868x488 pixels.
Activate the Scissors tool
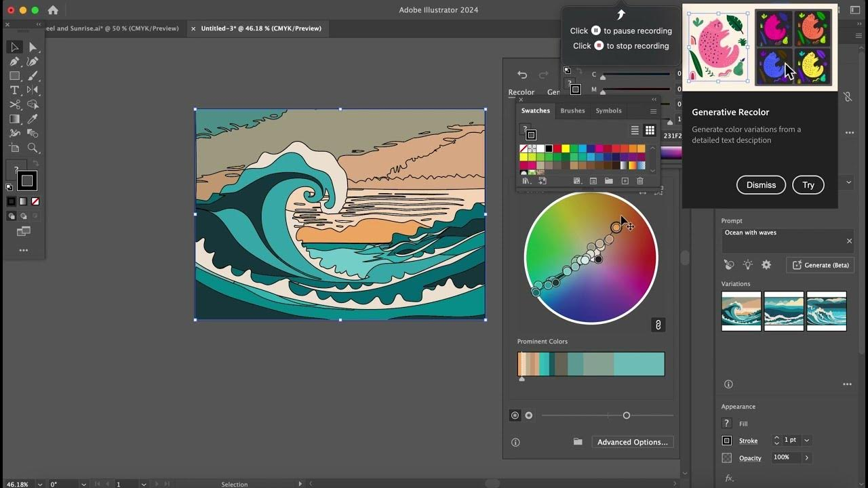pos(14,104)
